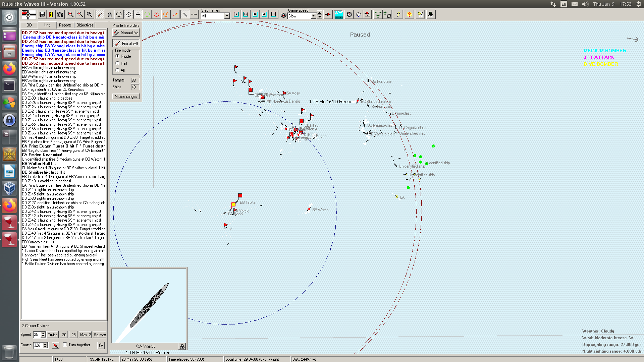The height and width of the screenshot is (362, 644).
Task: Open the Objectives tab
Action: pyautogui.click(x=85, y=25)
